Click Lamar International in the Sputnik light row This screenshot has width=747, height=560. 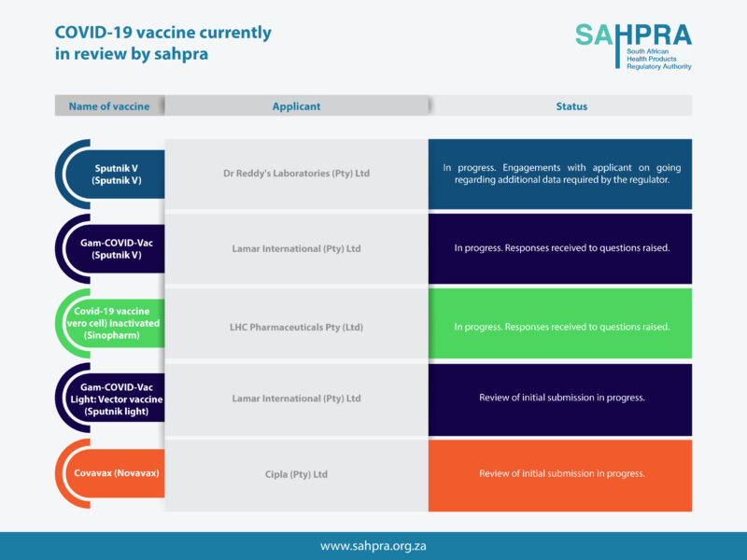coord(296,399)
